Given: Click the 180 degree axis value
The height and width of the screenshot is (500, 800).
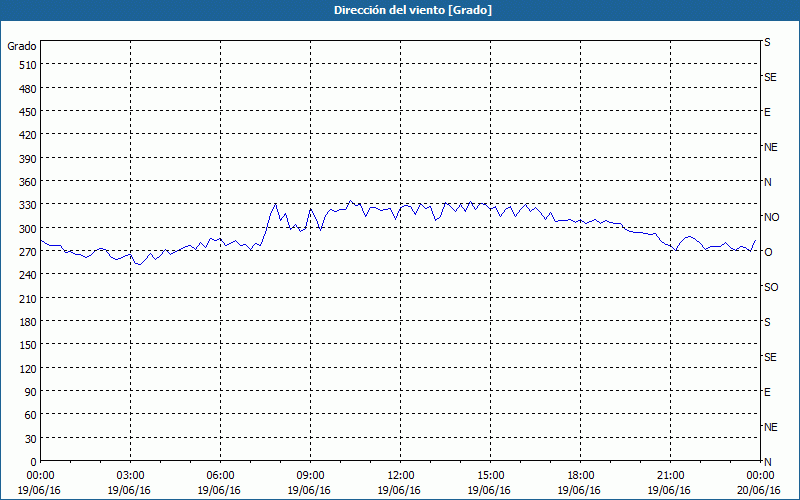Looking at the screenshot, I should pyautogui.click(x=27, y=321).
